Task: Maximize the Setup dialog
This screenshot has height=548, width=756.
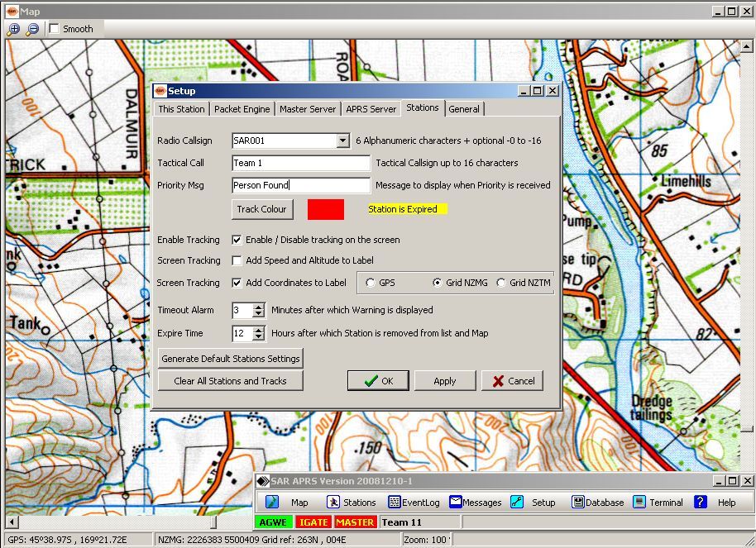Action: [x=537, y=91]
